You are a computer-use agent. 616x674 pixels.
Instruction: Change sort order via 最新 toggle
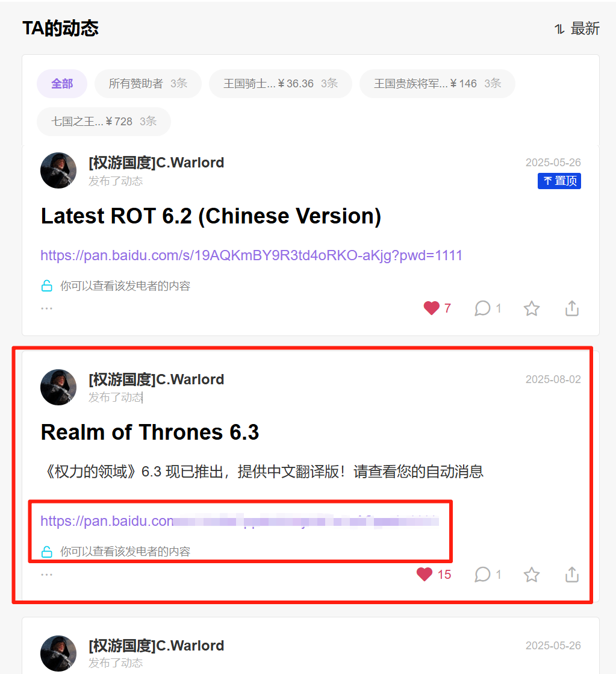pyautogui.click(x=577, y=29)
